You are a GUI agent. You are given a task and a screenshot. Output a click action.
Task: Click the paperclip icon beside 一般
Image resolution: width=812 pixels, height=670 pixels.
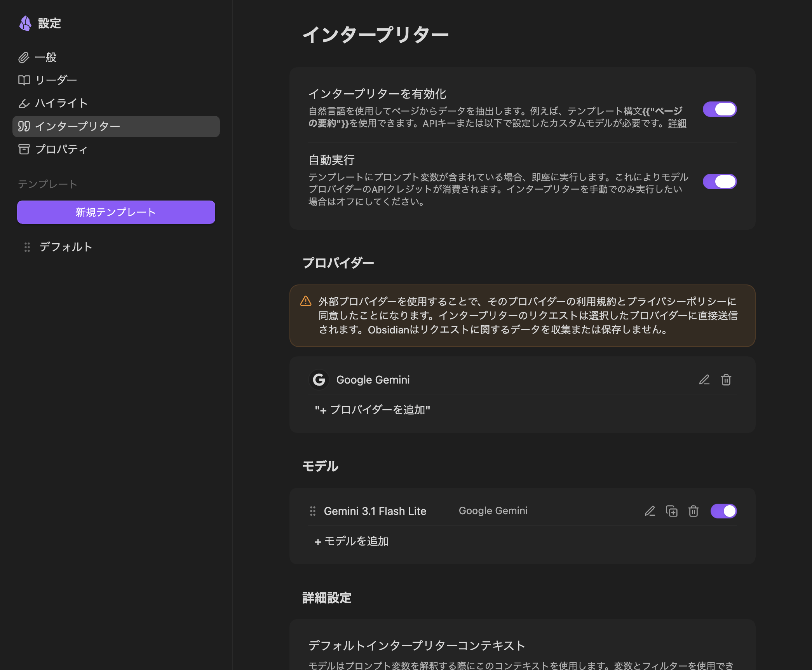tap(24, 58)
